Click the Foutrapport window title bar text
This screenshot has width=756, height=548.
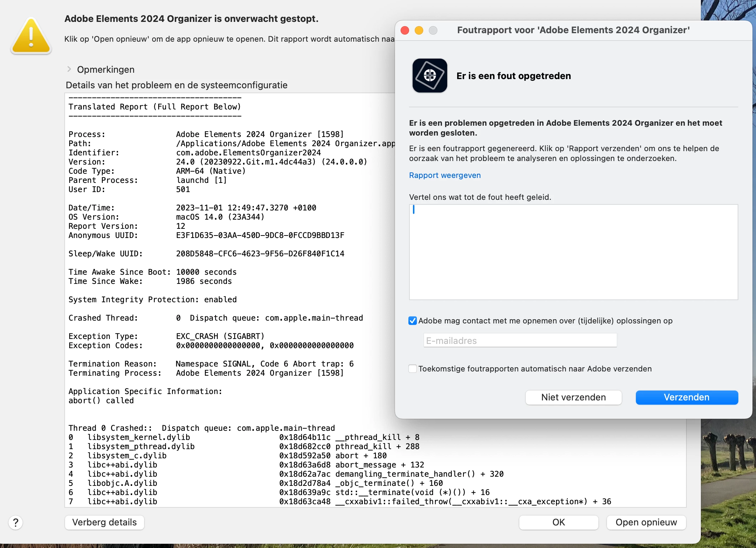(x=573, y=30)
